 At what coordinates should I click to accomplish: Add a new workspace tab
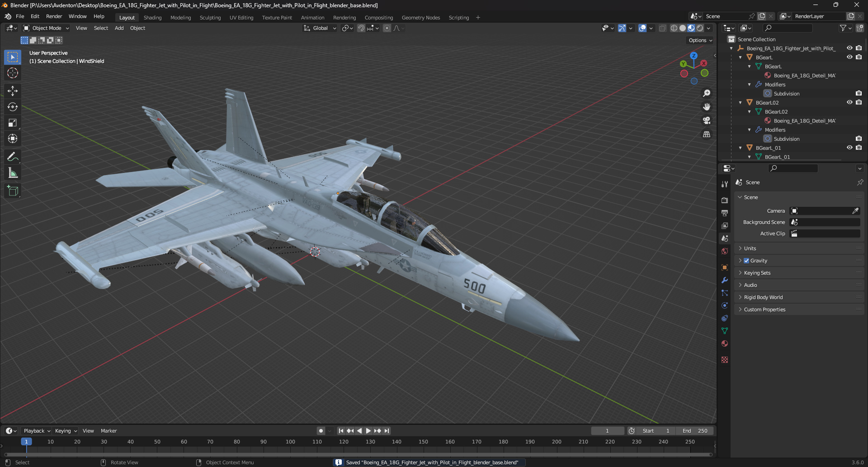click(478, 18)
